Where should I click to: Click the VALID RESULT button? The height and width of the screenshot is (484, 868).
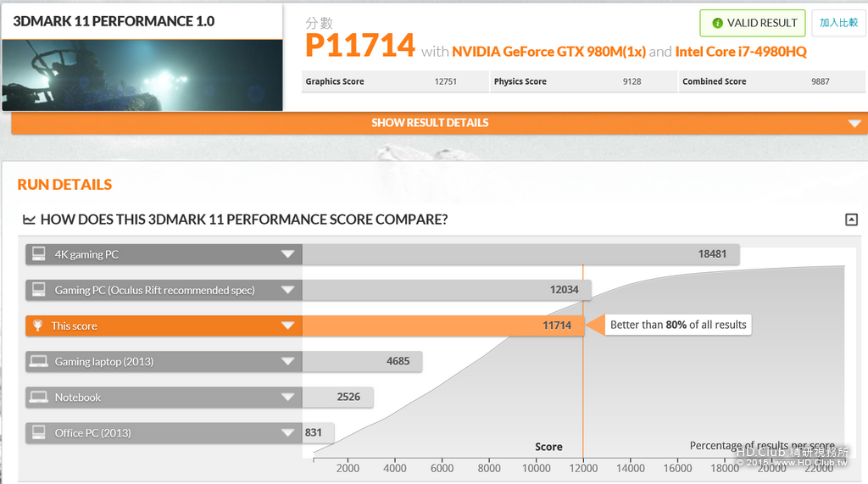click(753, 23)
